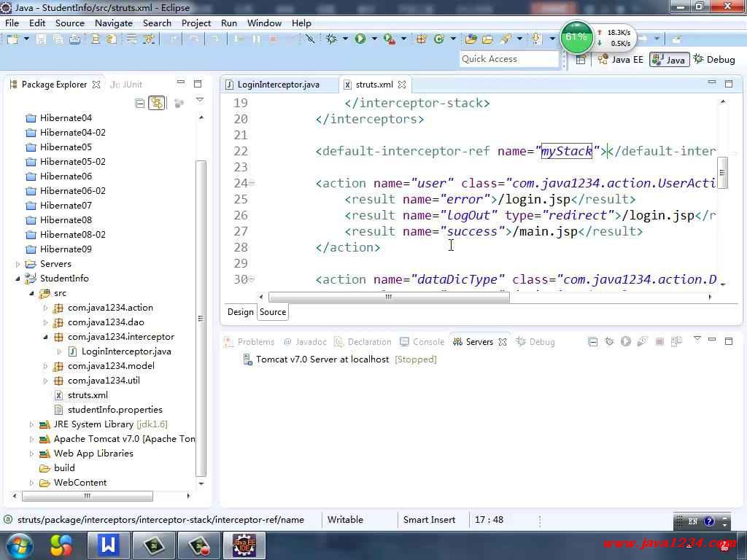Expand the com.java1234.model package
This screenshot has height=560, width=747.
coord(45,366)
